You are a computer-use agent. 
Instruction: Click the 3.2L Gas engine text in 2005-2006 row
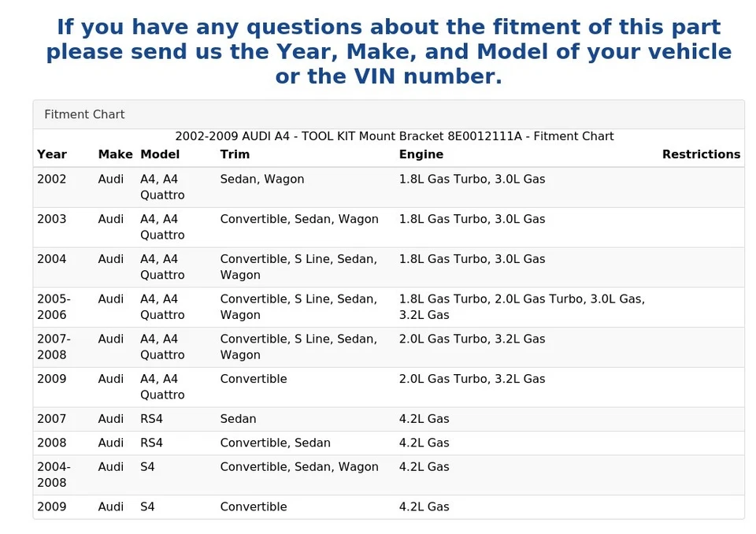424,315
